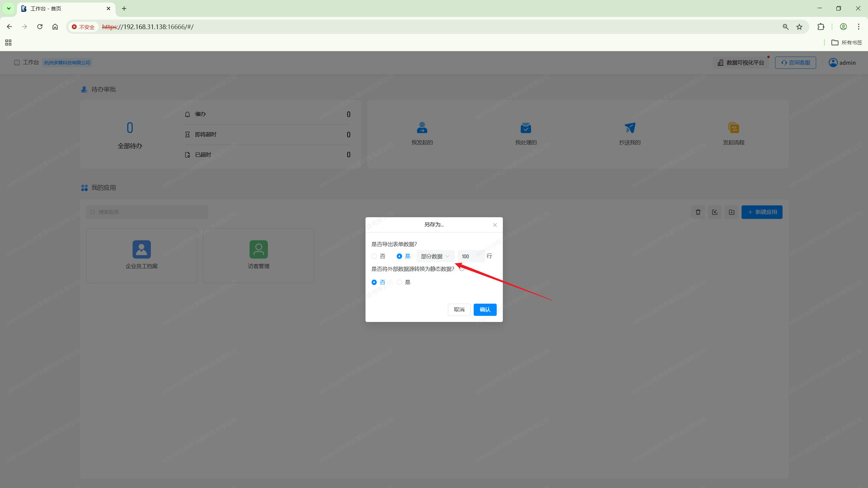Open the browser profile icon

pyautogui.click(x=843, y=27)
